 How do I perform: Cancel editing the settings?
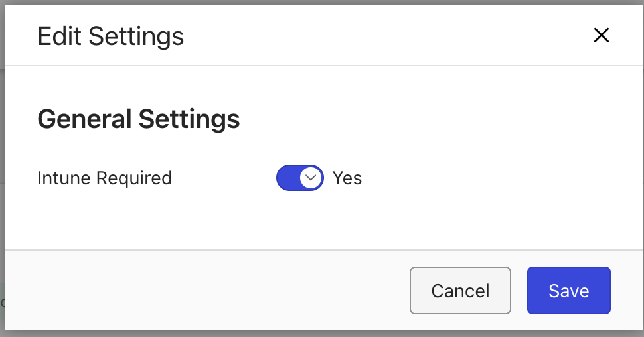pos(460,291)
